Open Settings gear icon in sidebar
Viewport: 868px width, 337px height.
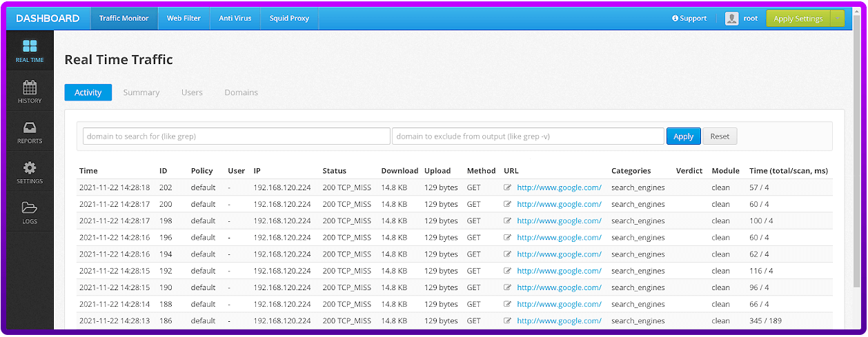(30, 168)
